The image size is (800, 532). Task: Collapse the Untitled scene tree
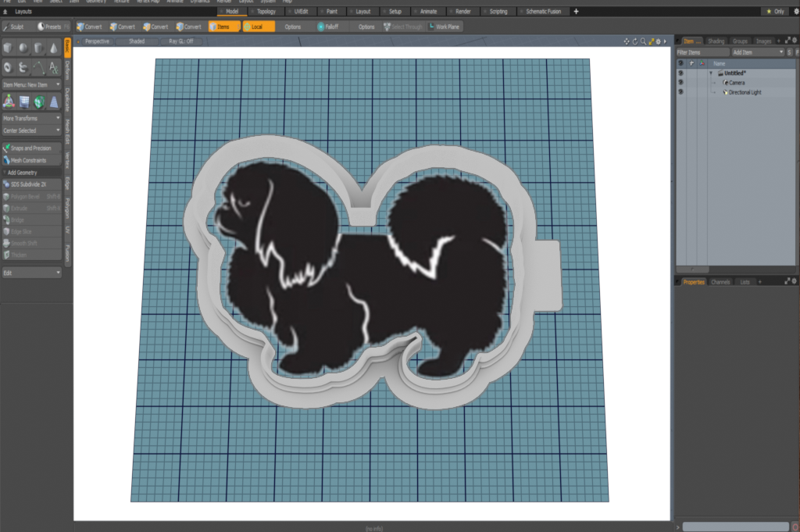tap(711, 73)
